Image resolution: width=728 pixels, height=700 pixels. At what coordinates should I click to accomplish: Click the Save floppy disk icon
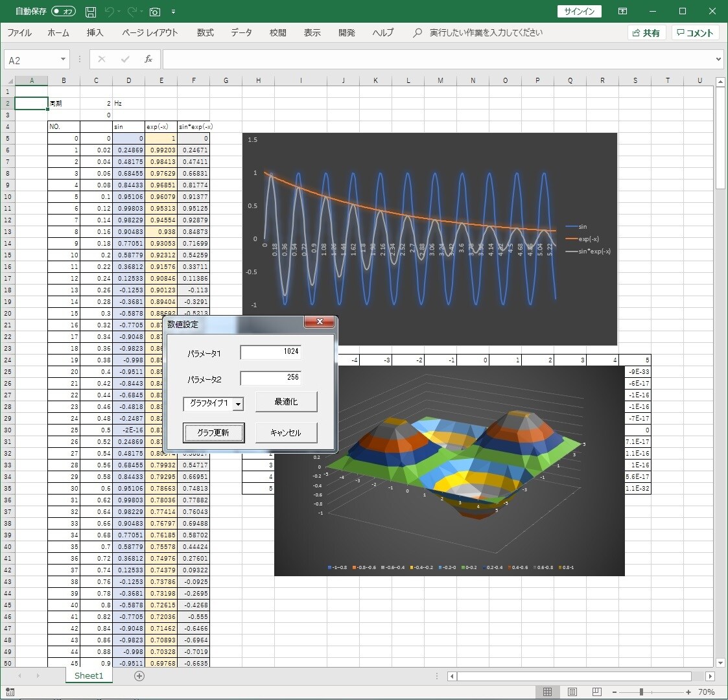tap(91, 12)
